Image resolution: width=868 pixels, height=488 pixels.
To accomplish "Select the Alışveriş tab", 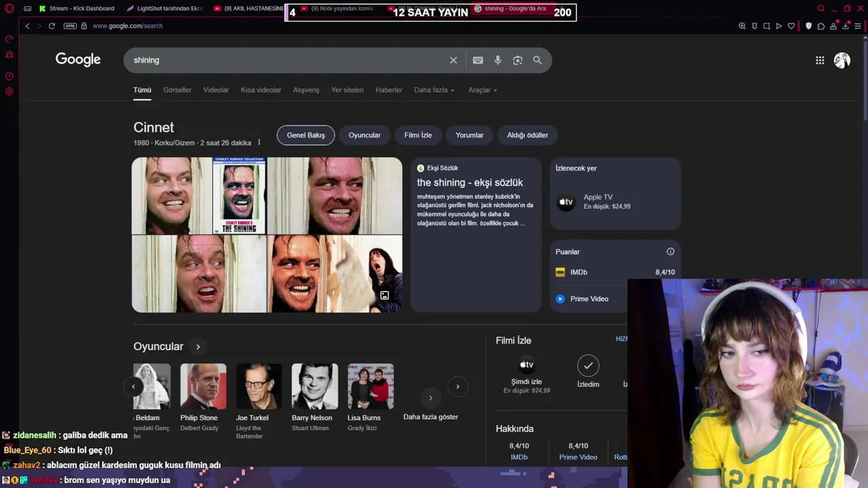I will point(306,89).
